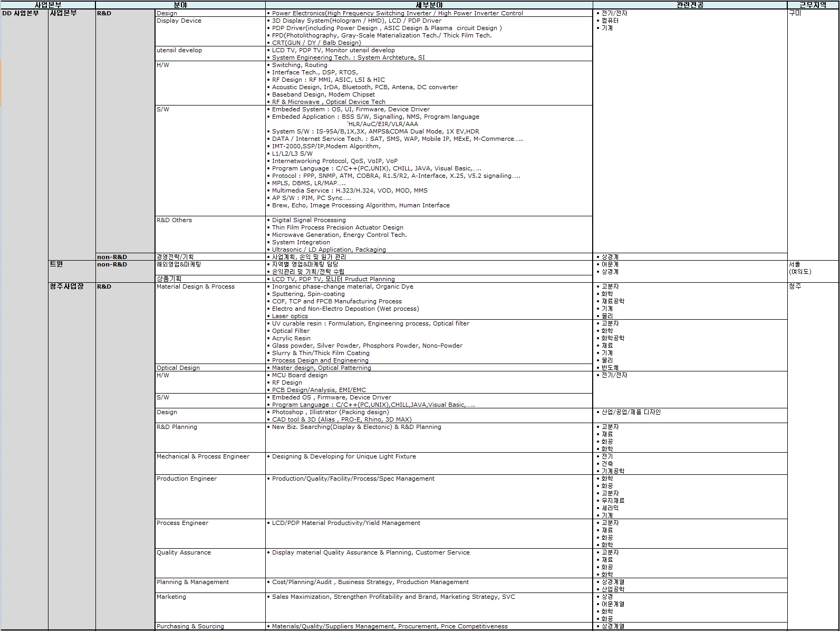Click the '컴퓨터' major line

point(607,21)
